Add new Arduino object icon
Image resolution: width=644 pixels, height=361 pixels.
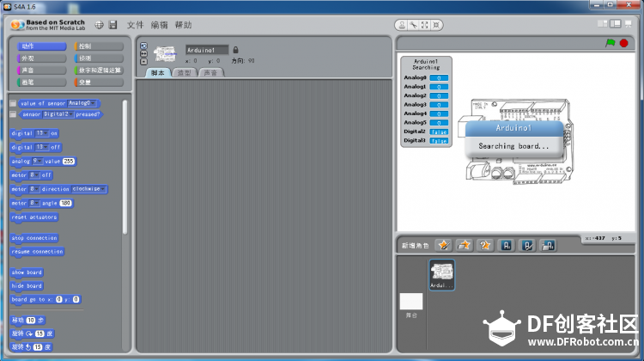[507, 246]
